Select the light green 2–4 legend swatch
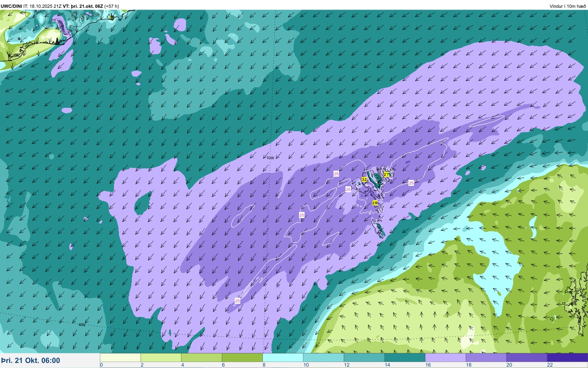The image size is (588, 368). click(x=161, y=357)
